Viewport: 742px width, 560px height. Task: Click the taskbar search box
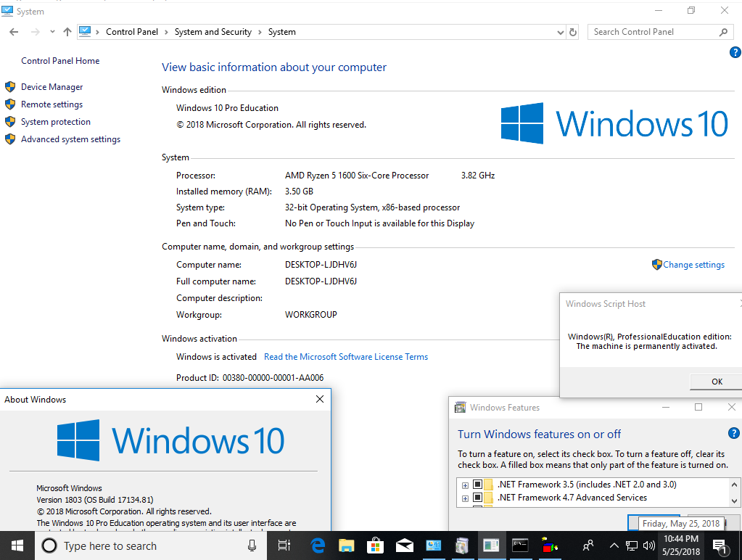point(150,545)
